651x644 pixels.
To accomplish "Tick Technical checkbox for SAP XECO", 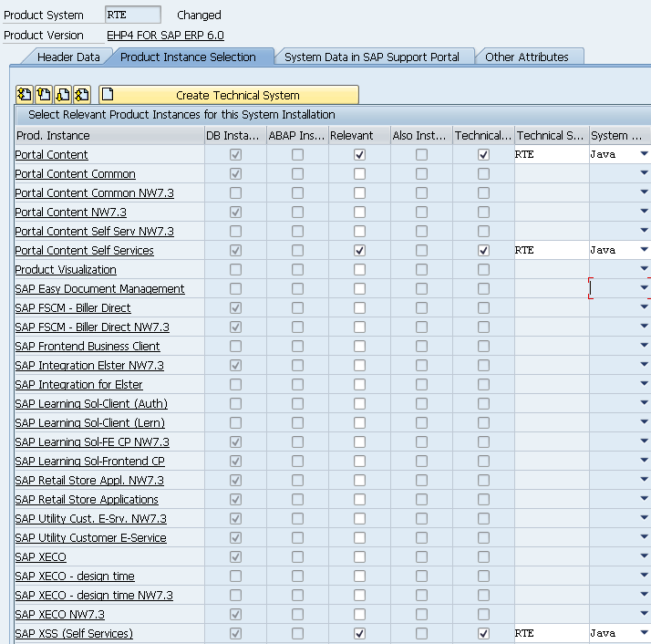I will click(x=483, y=556).
